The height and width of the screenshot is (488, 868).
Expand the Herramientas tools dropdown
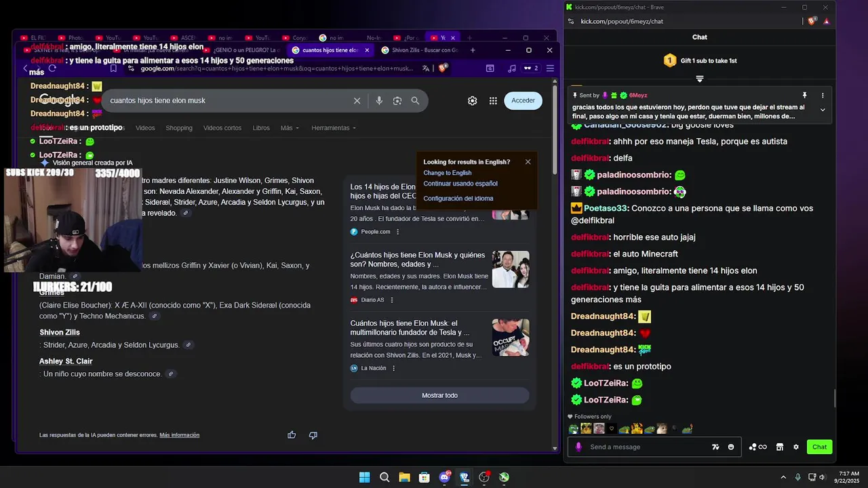point(334,127)
